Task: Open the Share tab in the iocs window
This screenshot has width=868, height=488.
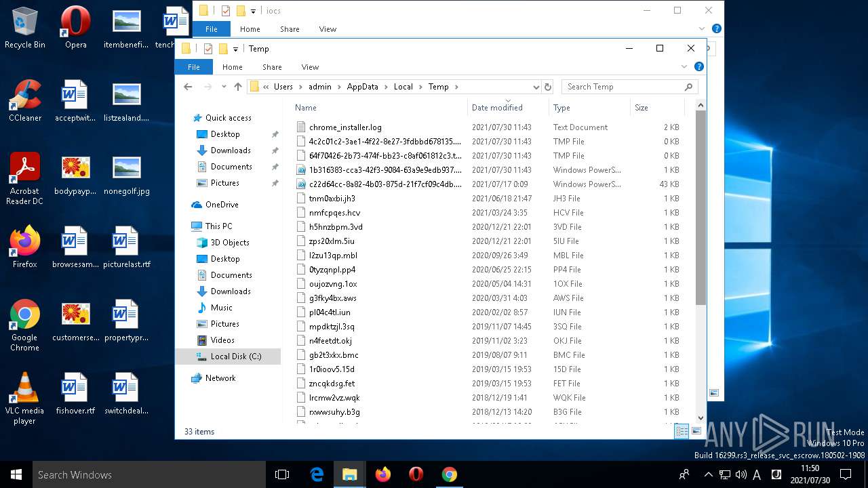Action: coord(290,29)
